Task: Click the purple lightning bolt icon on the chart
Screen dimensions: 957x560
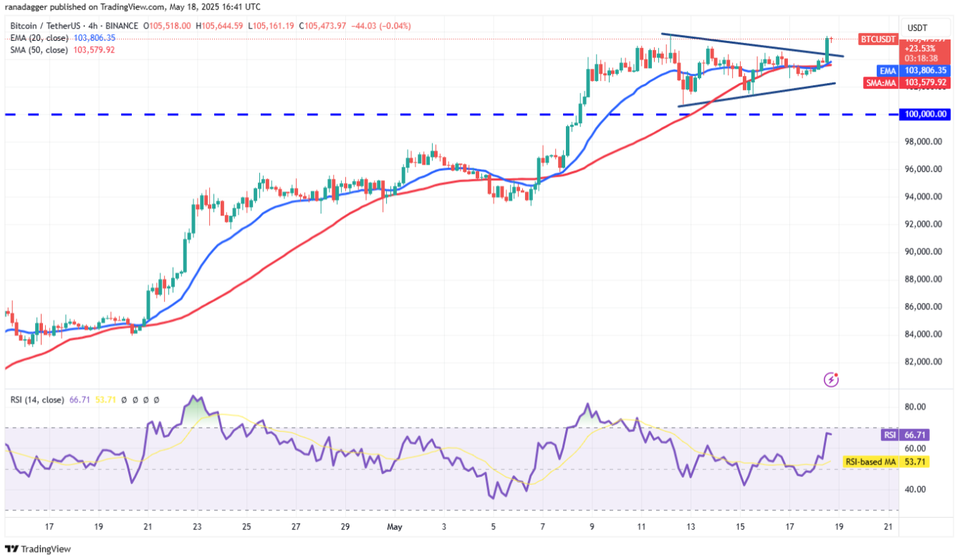Action: (831, 380)
